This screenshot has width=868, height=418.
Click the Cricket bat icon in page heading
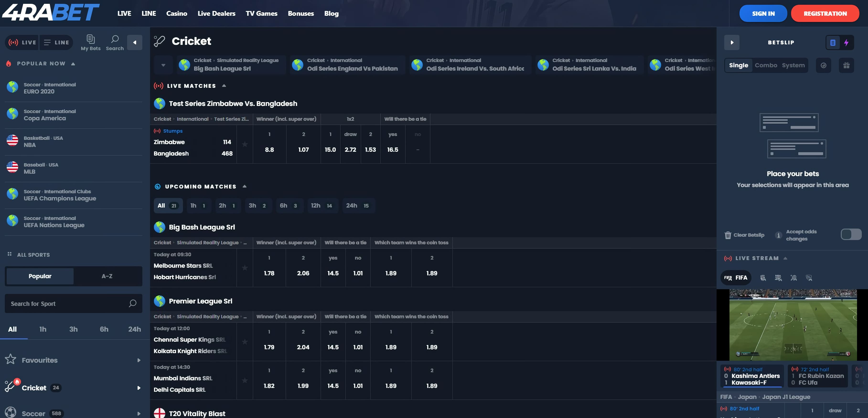click(x=159, y=41)
